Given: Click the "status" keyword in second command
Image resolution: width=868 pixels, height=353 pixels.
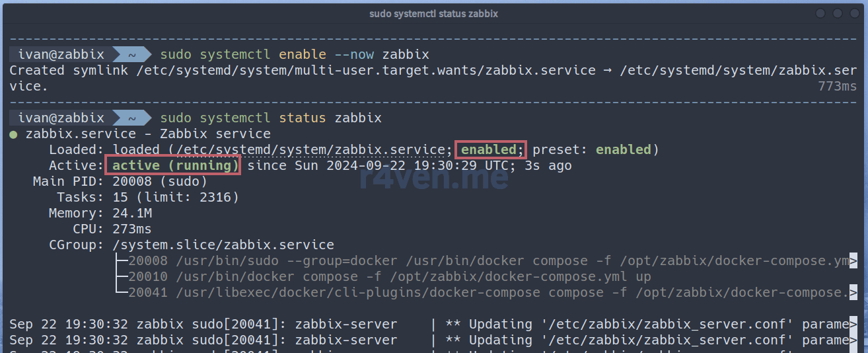Looking at the screenshot, I should pyautogui.click(x=303, y=118).
